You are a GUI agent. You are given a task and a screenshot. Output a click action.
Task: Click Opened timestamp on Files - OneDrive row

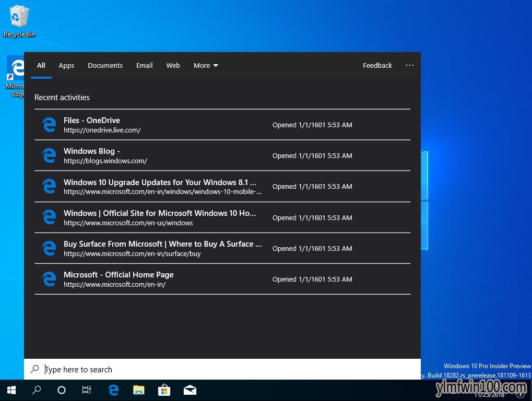click(x=312, y=125)
